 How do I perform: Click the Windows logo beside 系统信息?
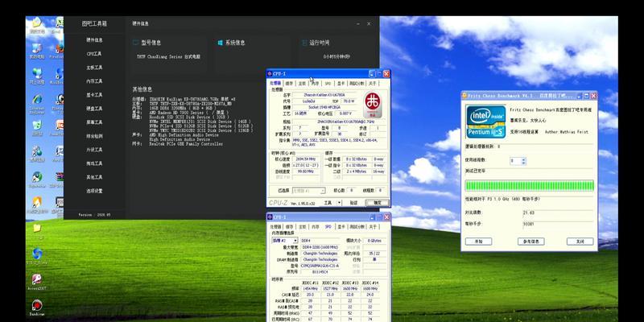(x=220, y=43)
